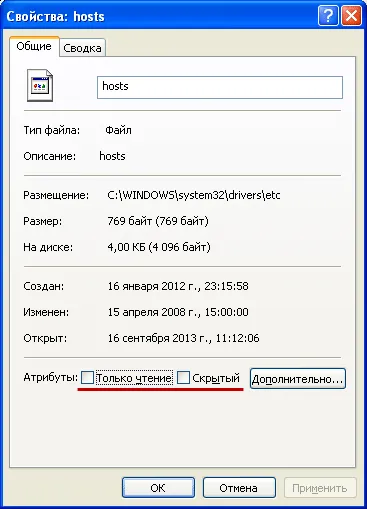Click the Открыт: label
The height and width of the screenshot is (509, 367).
(45, 338)
